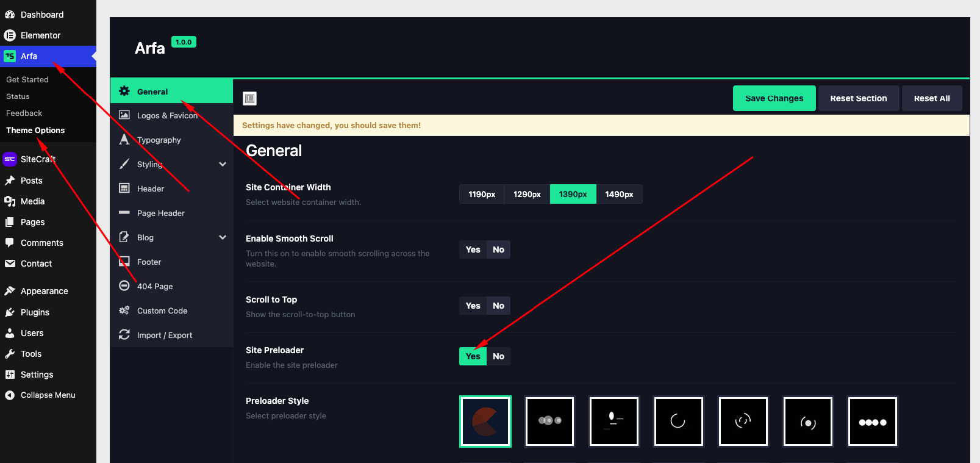This screenshot has height=463, width=980.
Task: Turn on Scroll to Top with Yes
Action: coord(473,306)
